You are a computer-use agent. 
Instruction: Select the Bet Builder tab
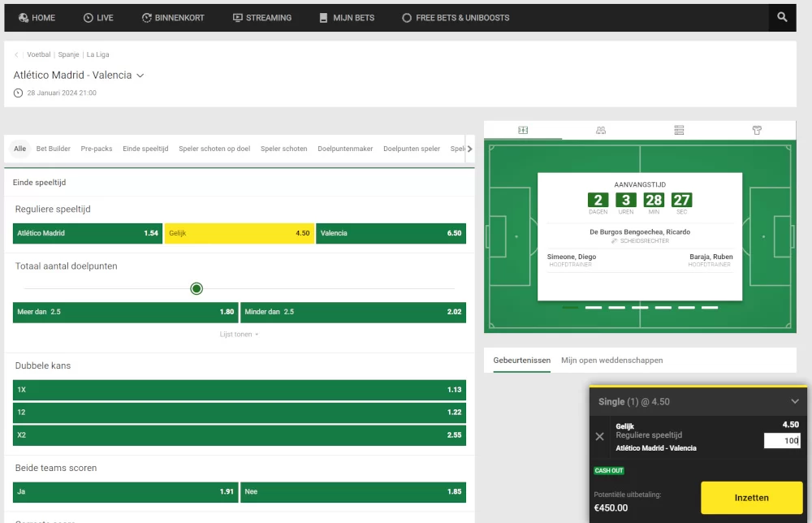point(54,149)
